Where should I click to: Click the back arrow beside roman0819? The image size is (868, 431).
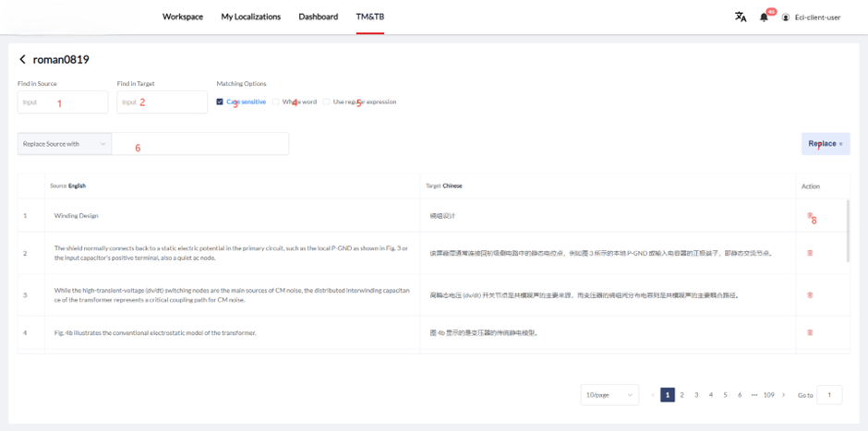pyautogui.click(x=23, y=60)
